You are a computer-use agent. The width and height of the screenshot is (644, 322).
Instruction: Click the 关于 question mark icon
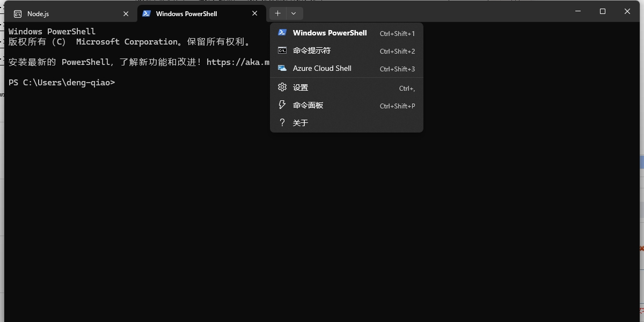282,122
